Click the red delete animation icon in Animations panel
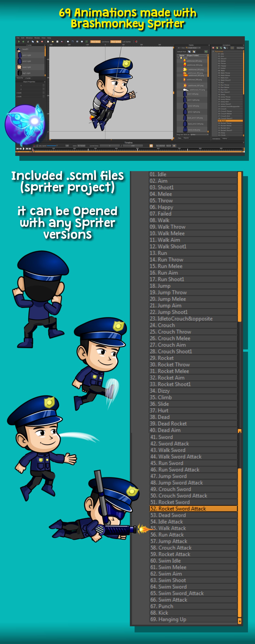This screenshot has height=644, width=255. point(213,48)
